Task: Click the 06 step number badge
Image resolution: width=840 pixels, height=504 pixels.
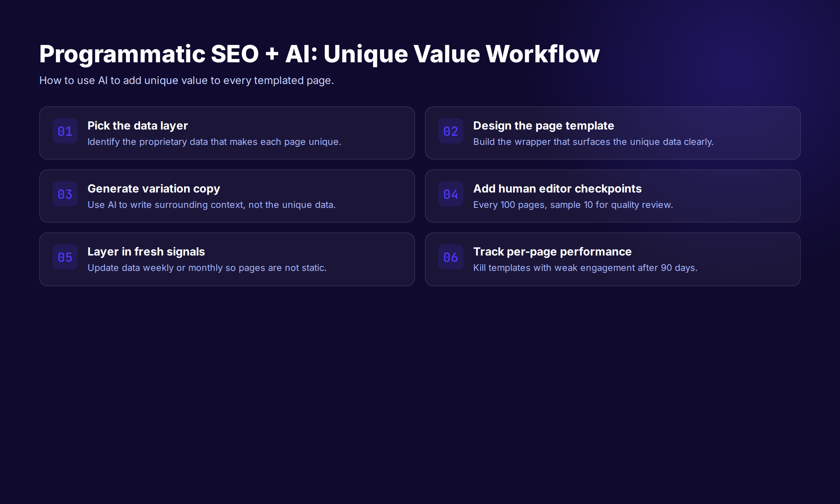Action: [x=451, y=257]
